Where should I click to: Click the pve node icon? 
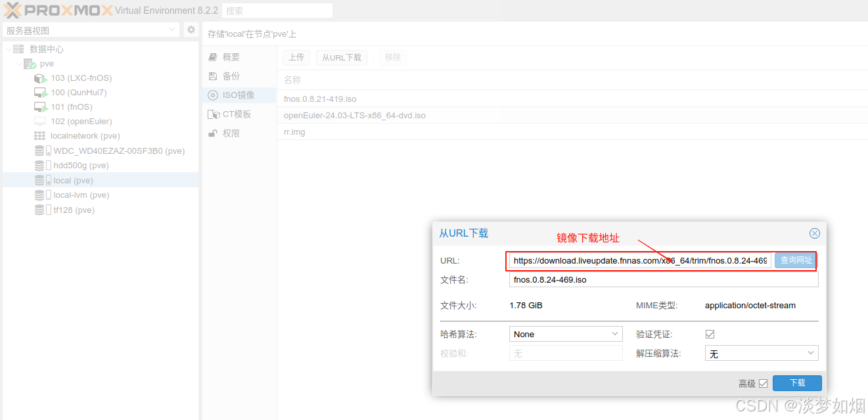[30, 64]
